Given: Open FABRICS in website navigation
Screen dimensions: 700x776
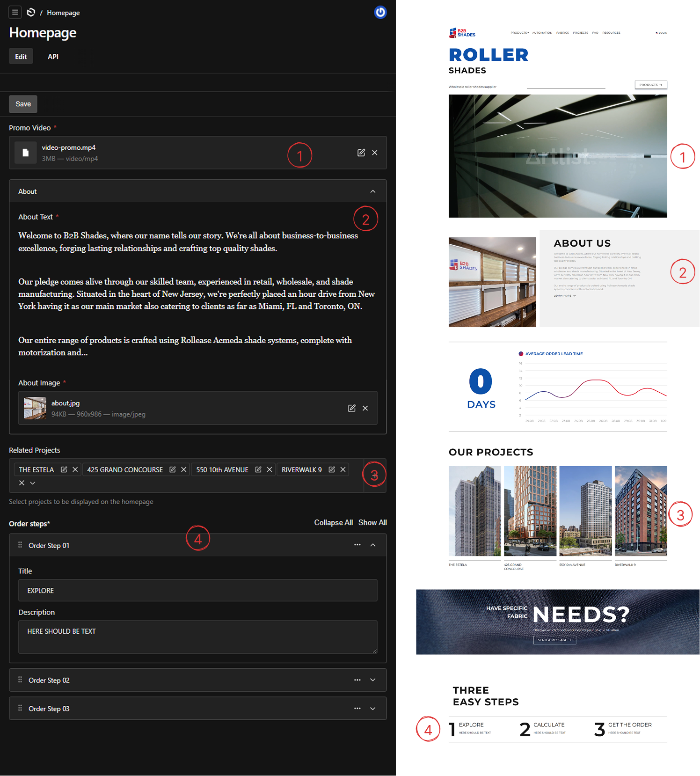Looking at the screenshot, I should [x=562, y=33].
